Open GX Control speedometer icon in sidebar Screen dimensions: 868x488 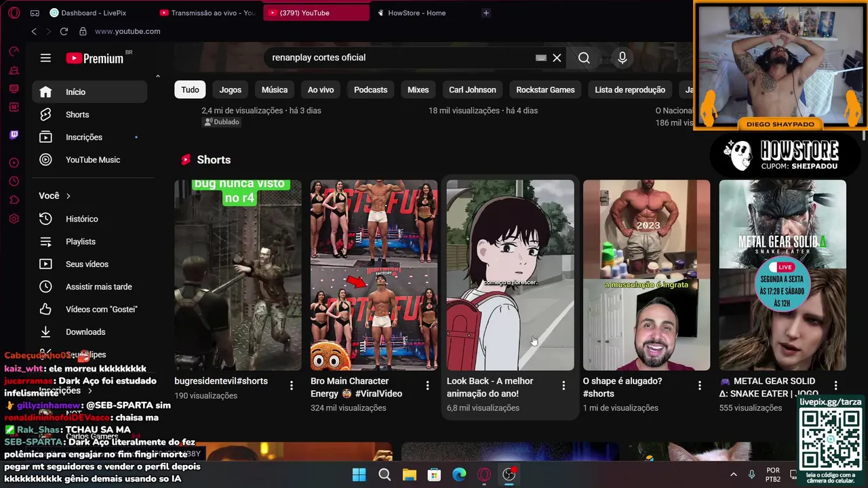pyautogui.click(x=14, y=52)
